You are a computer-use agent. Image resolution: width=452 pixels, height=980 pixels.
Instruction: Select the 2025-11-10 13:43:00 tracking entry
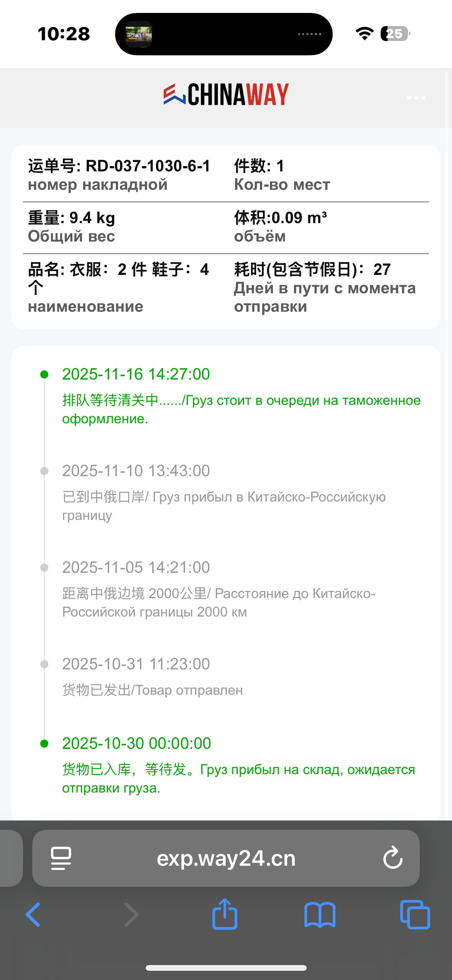tap(136, 471)
